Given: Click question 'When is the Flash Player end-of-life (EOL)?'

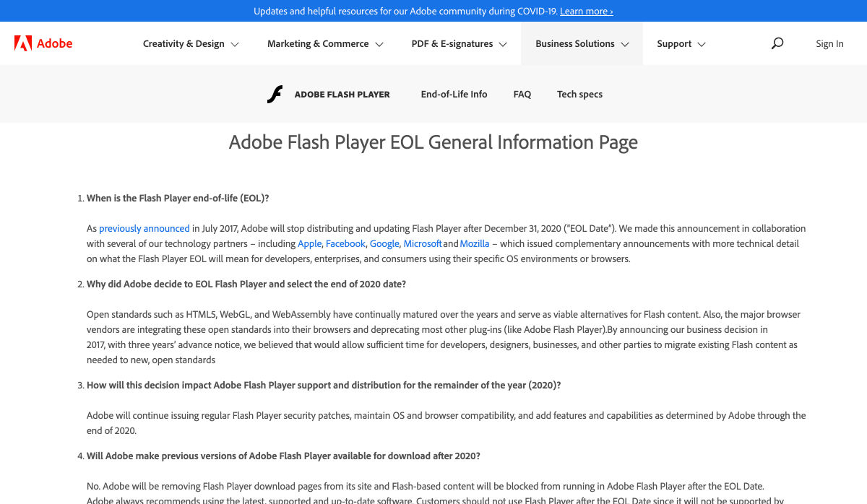Looking at the screenshot, I should click(178, 198).
